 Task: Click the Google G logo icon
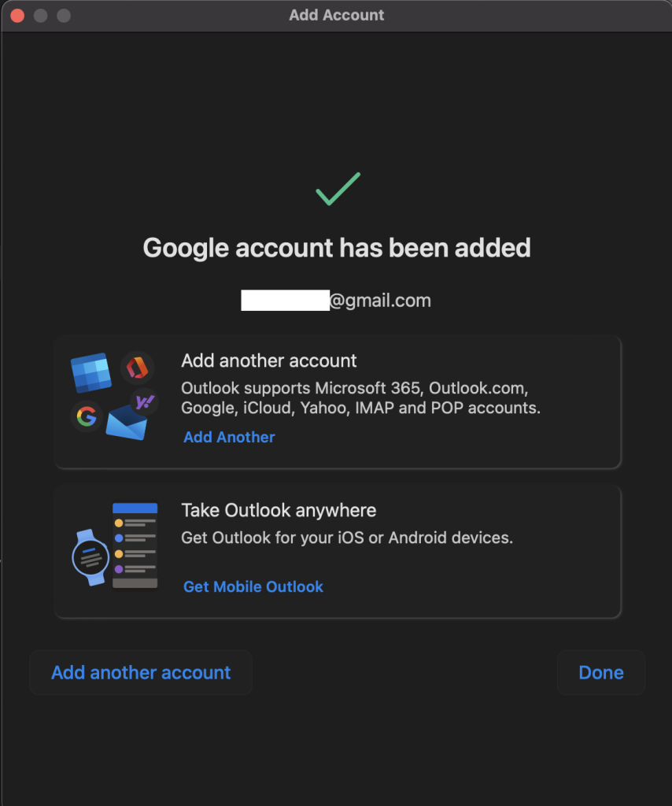pos(87,416)
